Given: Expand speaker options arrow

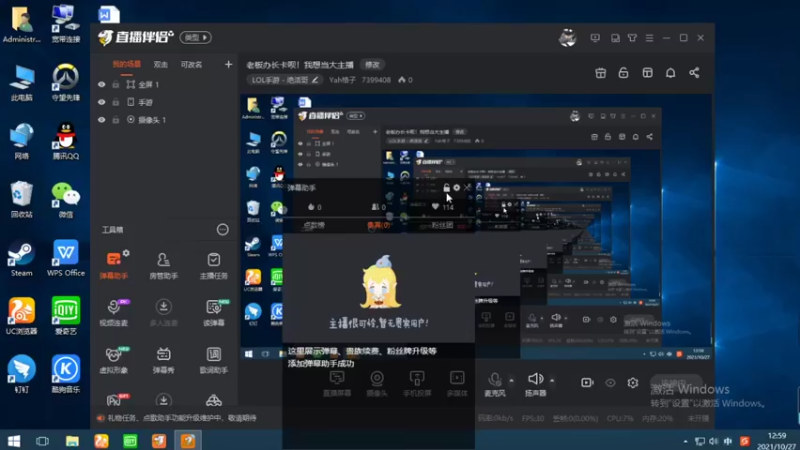Looking at the screenshot, I should [x=552, y=380].
